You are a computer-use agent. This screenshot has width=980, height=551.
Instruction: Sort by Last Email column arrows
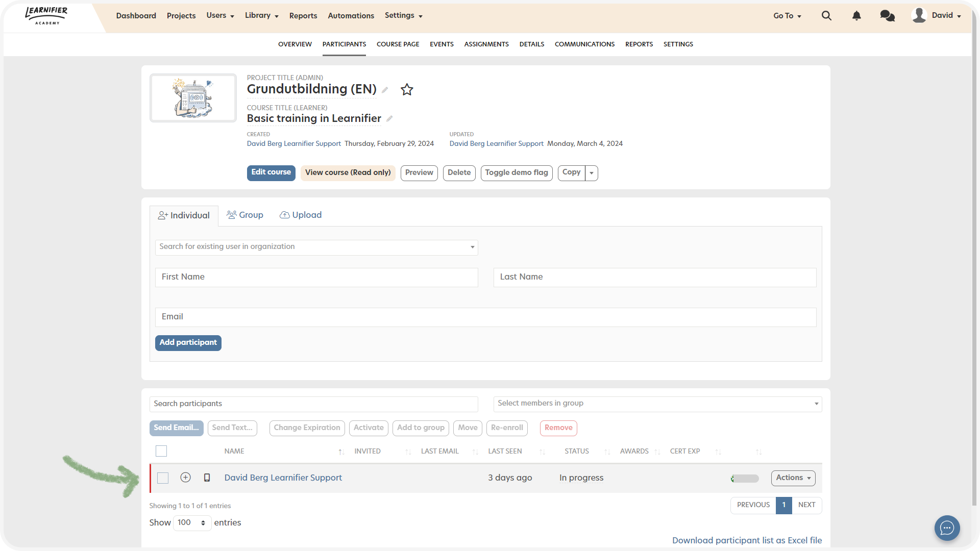point(475,452)
